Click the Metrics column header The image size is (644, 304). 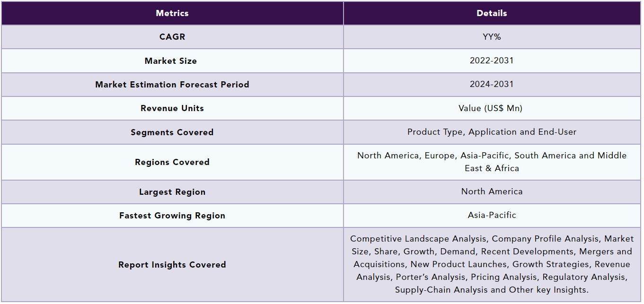click(x=172, y=13)
